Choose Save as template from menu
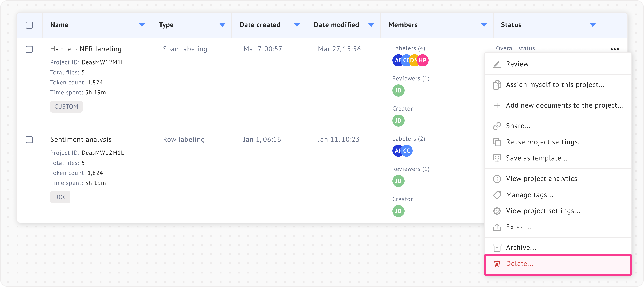The height and width of the screenshot is (287, 644). coord(536,158)
